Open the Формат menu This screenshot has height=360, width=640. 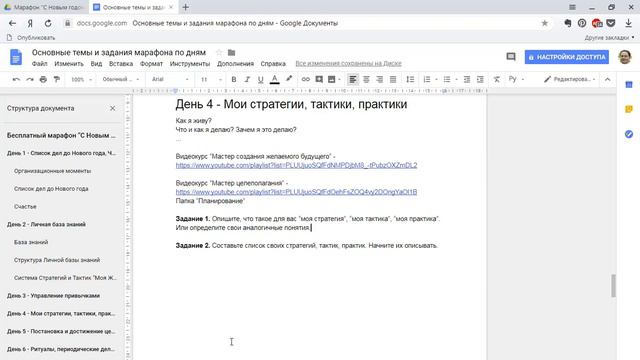[151, 64]
